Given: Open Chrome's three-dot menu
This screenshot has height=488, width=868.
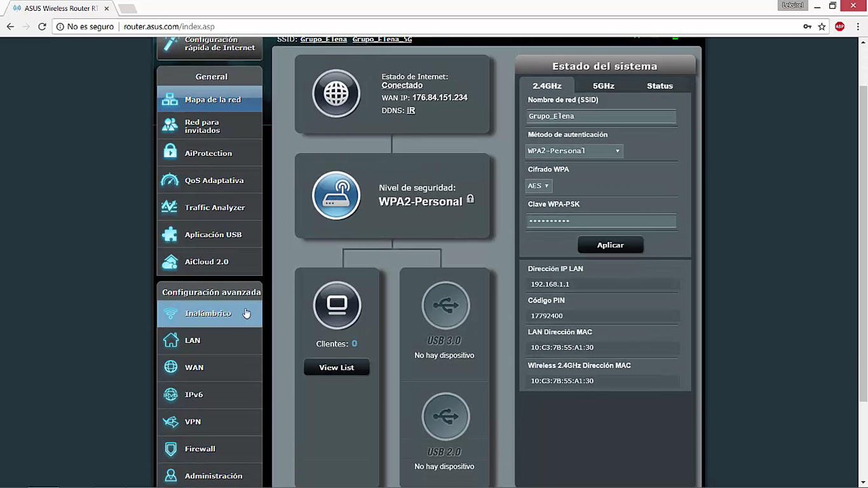Looking at the screenshot, I should pos(857,27).
